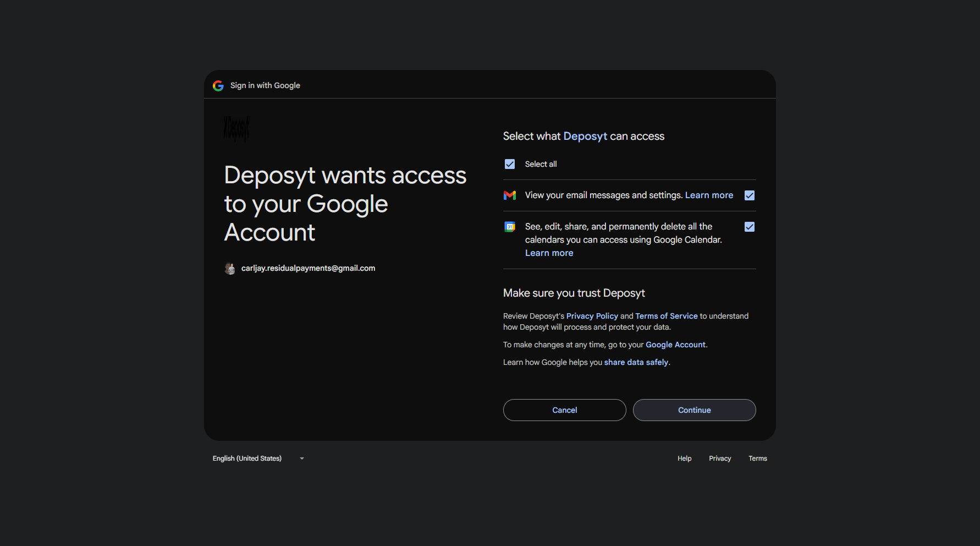The width and height of the screenshot is (980, 546).
Task: Open Deposyt's Privacy Policy link
Action: (x=592, y=316)
